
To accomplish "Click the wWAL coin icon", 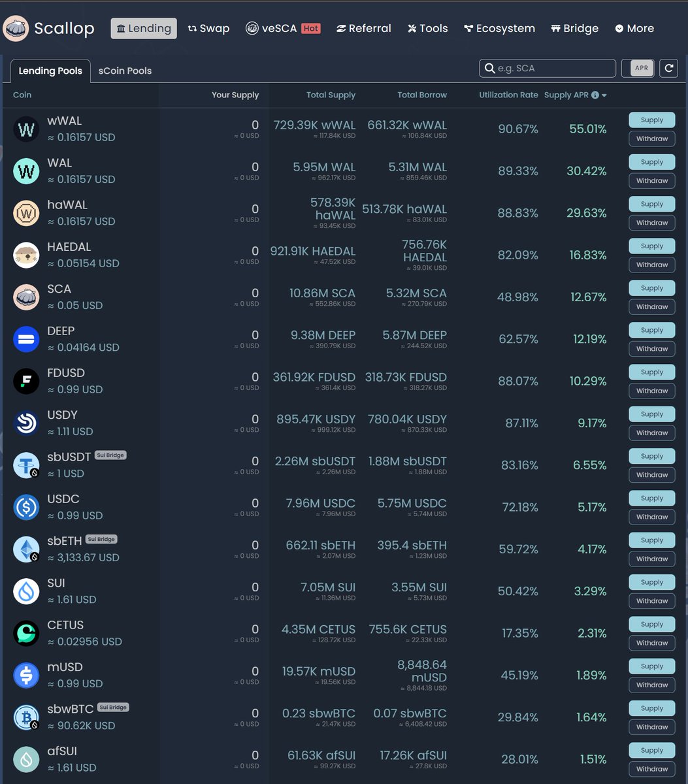I will (x=26, y=129).
